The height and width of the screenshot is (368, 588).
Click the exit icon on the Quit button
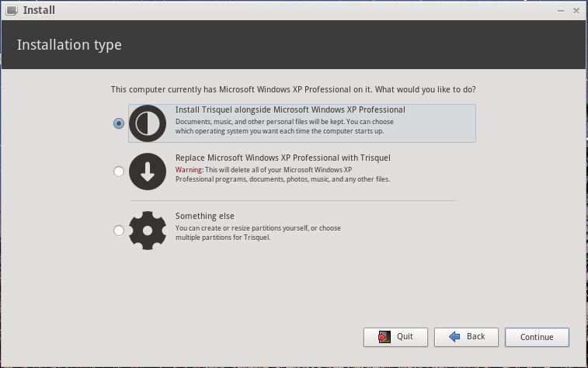[384, 337]
